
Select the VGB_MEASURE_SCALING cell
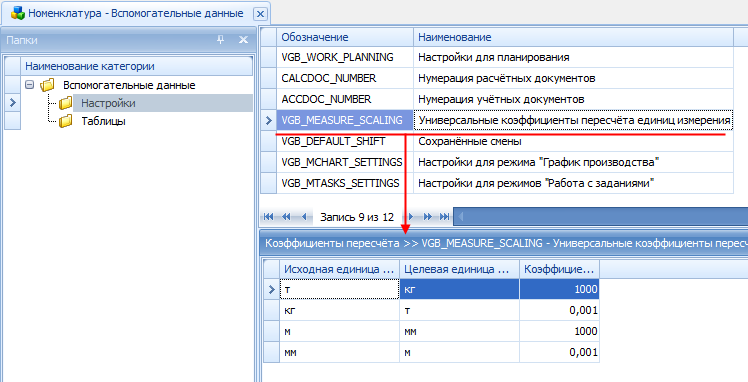pyautogui.click(x=345, y=120)
